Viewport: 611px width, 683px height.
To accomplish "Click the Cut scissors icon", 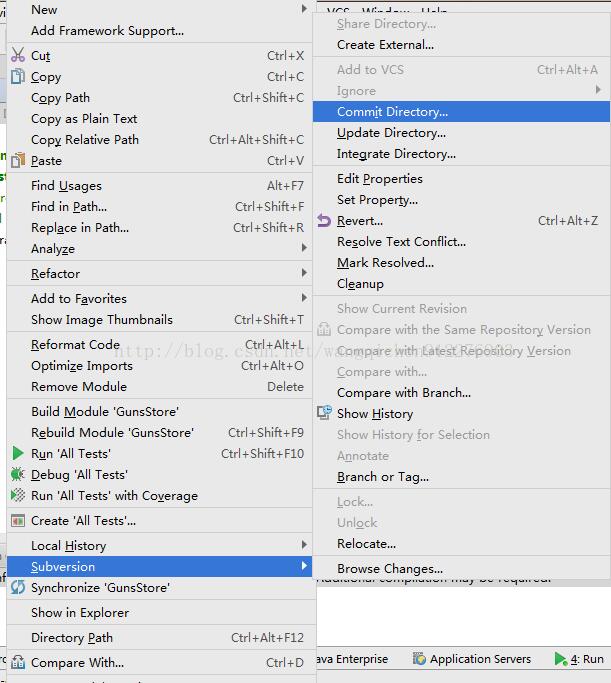I will click(18, 56).
